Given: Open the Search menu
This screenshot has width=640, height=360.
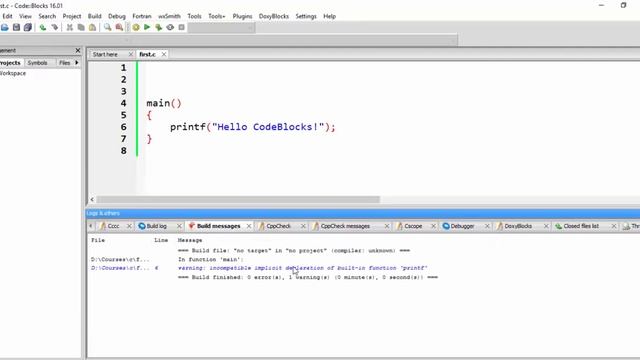Looking at the screenshot, I should (47, 16).
